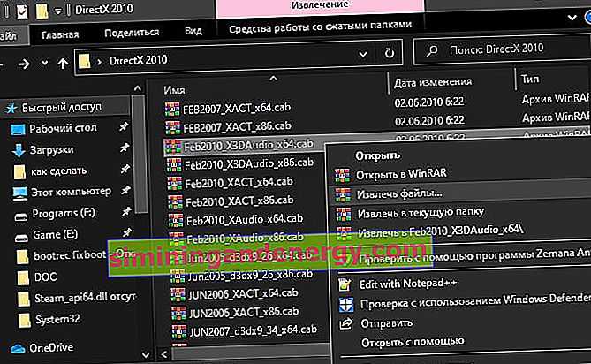Expand the address bar path chevron

99,62
